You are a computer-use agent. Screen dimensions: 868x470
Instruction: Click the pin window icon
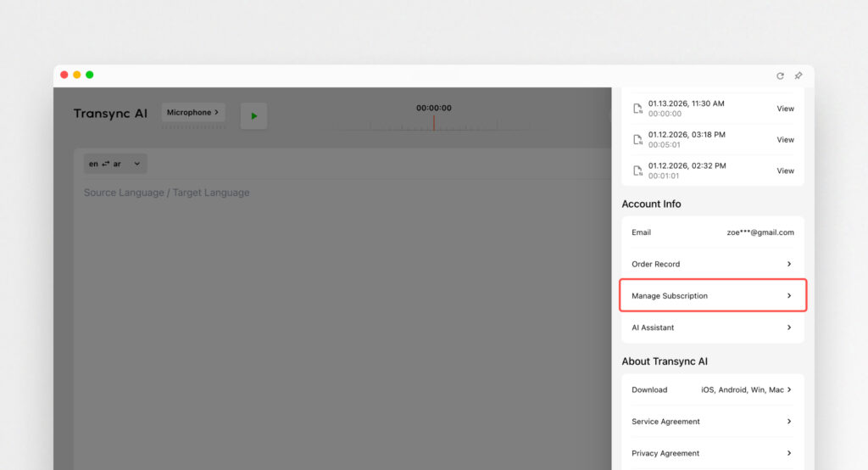pyautogui.click(x=798, y=76)
